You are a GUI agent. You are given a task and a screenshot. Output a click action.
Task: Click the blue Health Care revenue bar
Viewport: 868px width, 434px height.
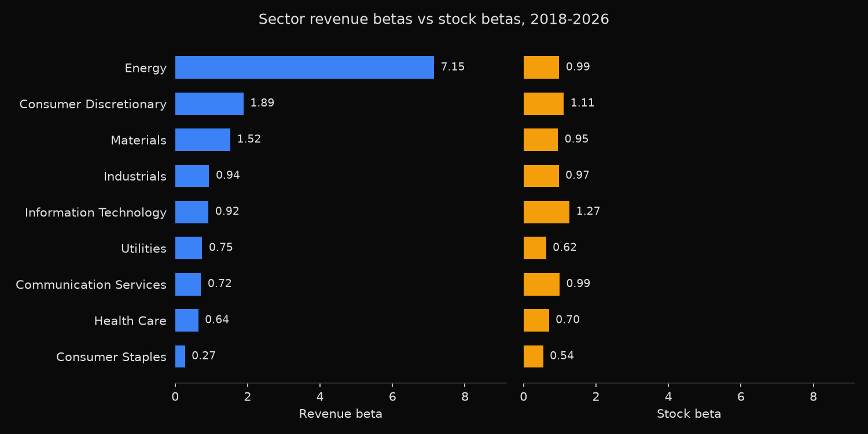[x=187, y=320]
